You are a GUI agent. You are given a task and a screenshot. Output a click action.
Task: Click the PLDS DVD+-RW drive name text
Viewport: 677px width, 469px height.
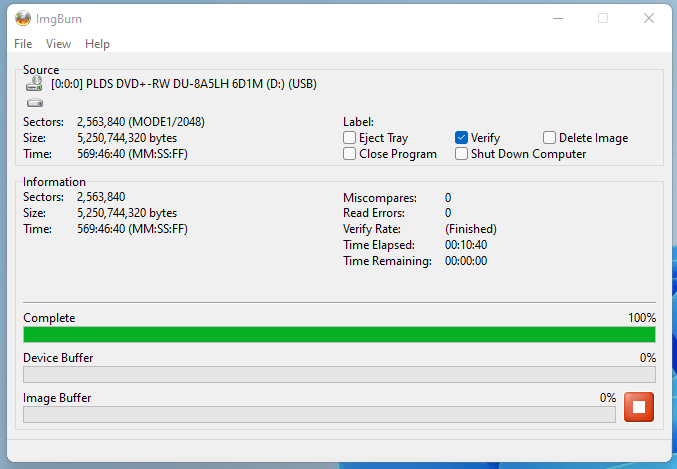[184, 84]
